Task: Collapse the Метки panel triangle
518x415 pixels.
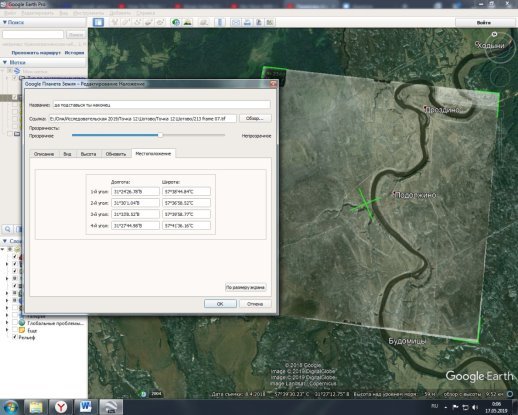Action: tap(5, 62)
